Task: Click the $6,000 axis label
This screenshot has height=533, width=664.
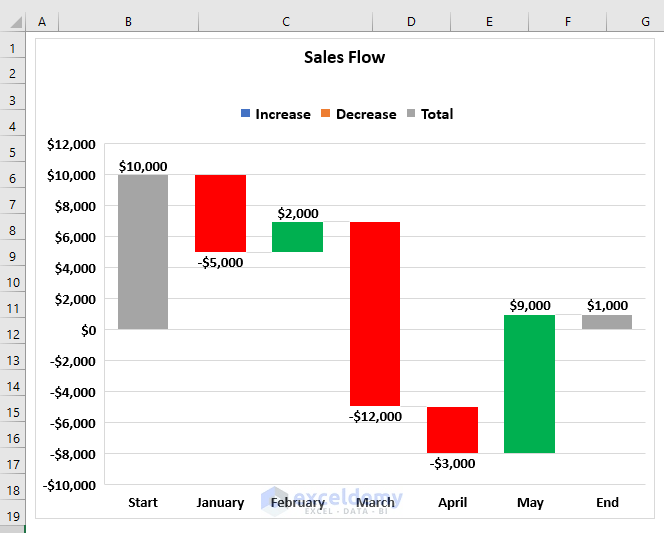Action: 75,237
